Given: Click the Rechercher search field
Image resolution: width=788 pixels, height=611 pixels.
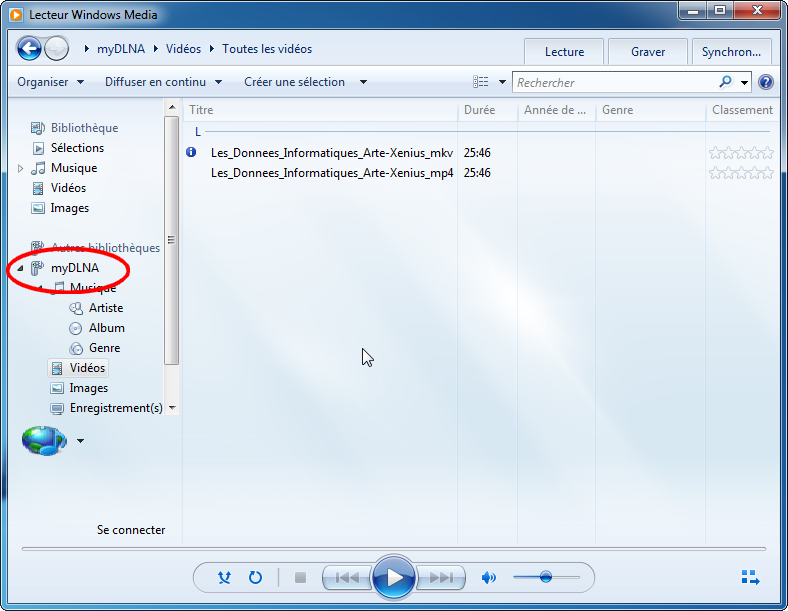Looking at the screenshot, I should [x=616, y=82].
